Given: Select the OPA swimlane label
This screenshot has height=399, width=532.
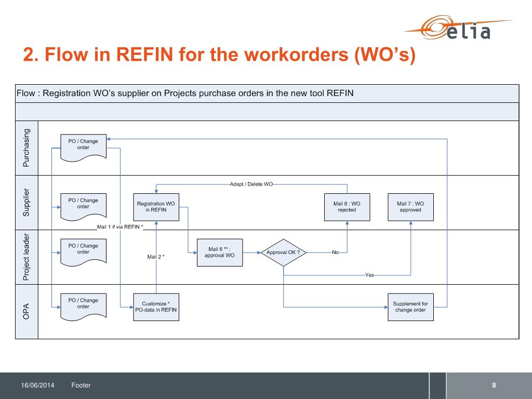Looking at the screenshot, I should (x=26, y=312).
